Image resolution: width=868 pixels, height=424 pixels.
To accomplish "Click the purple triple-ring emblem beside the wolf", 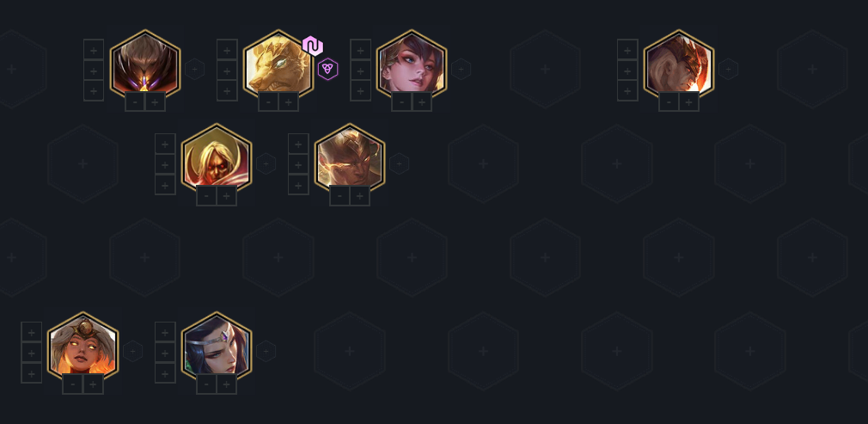I will [x=327, y=69].
